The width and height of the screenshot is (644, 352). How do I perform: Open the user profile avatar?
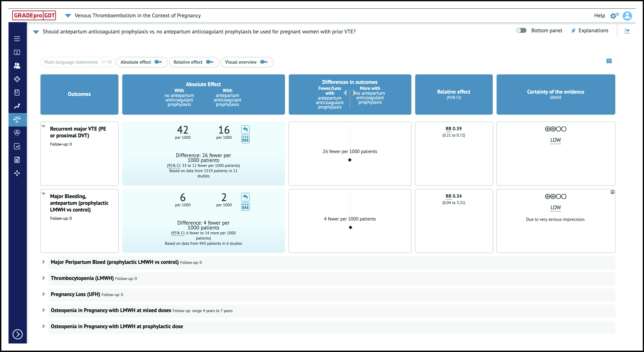pyautogui.click(x=627, y=16)
